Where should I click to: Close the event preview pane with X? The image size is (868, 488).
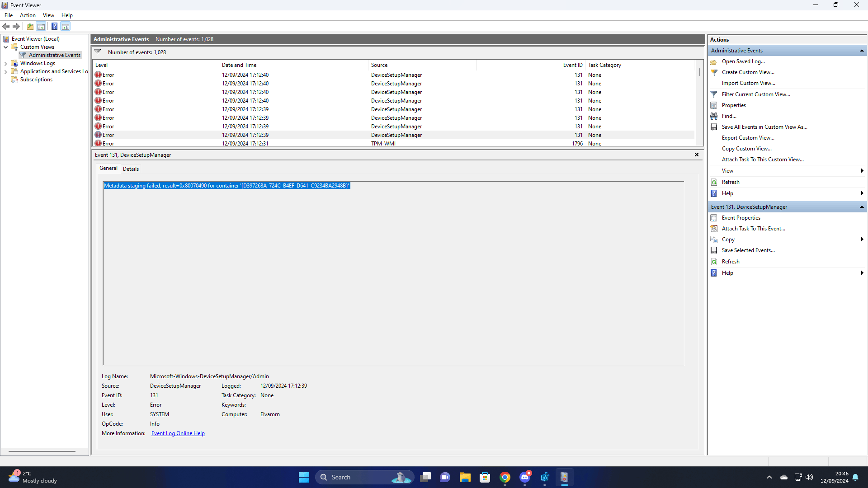pyautogui.click(x=697, y=155)
